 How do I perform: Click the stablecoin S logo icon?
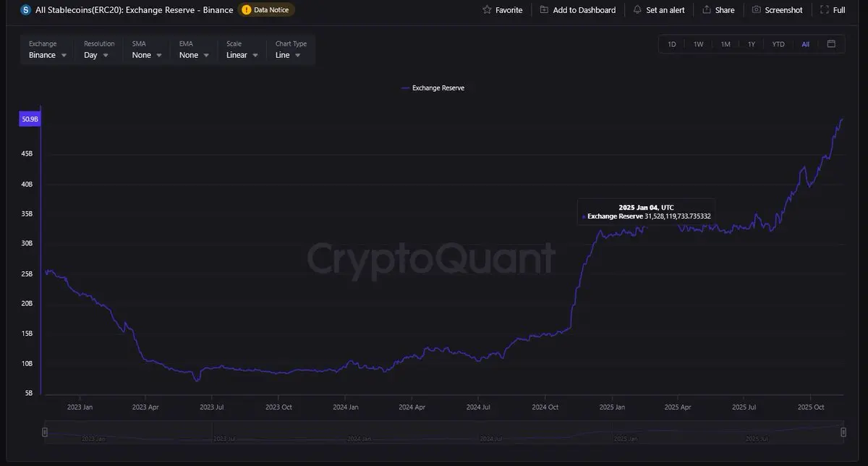pos(26,10)
